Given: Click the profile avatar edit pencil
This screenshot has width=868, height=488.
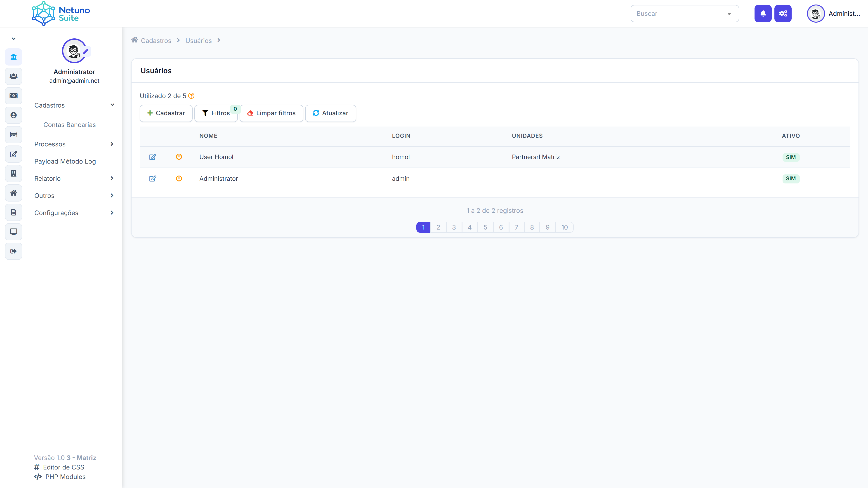Looking at the screenshot, I should click(x=86, y=52).
